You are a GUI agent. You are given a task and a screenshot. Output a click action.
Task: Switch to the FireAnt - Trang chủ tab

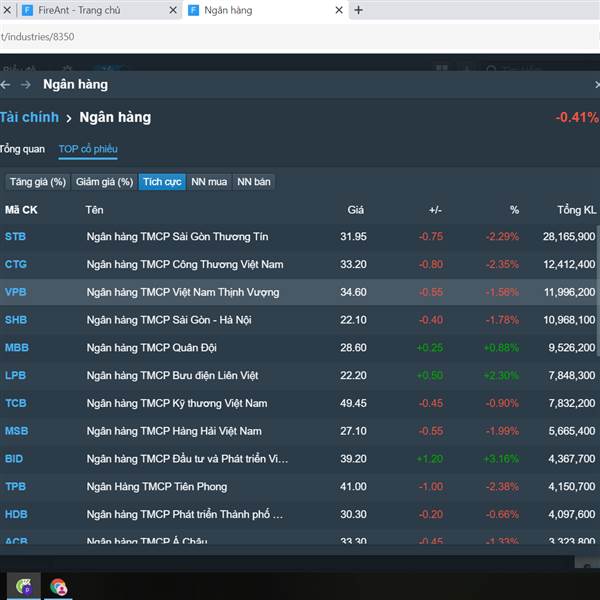[x=100, y=10]
